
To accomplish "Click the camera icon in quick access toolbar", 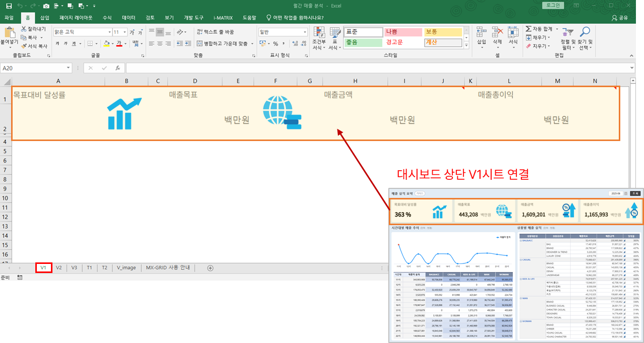I will point(46,6).
